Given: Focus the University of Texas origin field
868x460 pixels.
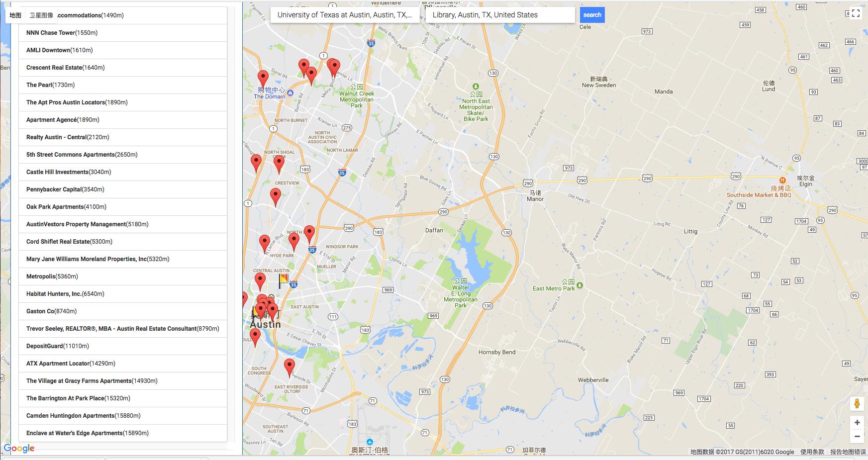Looking at the screenshot, I should pos(345,15).
